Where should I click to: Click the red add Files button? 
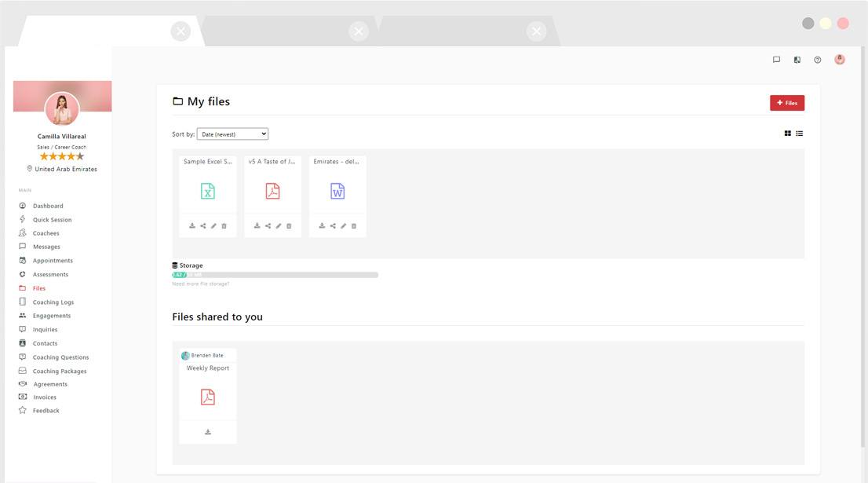tap(786, 103)
